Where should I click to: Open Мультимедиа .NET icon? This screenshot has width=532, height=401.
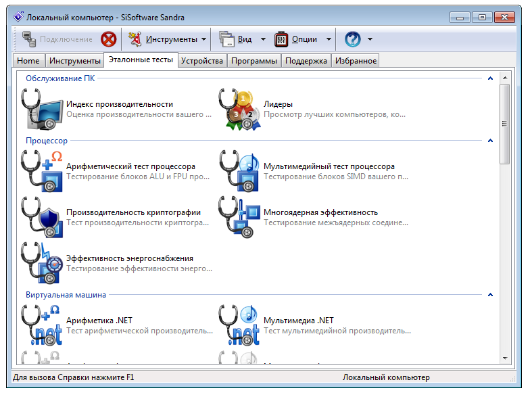239,325
